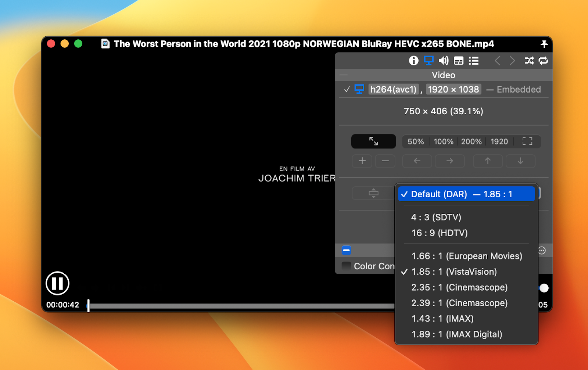Open the audio settings speaker icon
Screen dimensions: 588x370
(444, 61)
